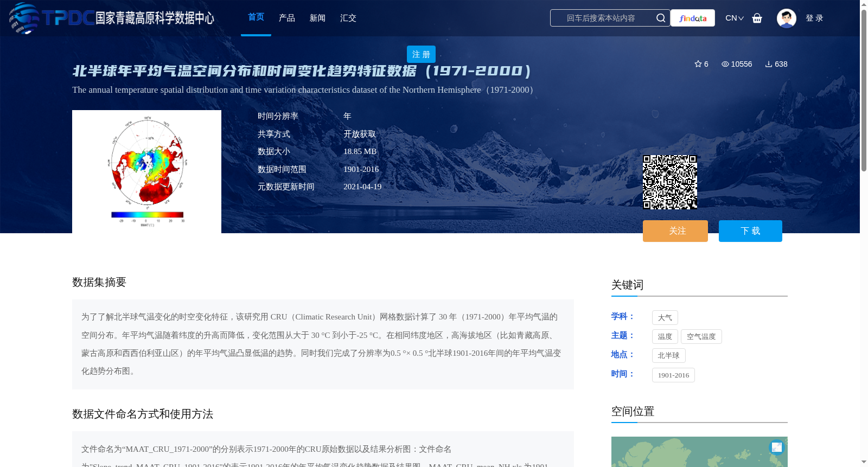Screen dimensions: 868x467
Task: Click the Chinese dataset title text
Action: [x=302, y=71]
